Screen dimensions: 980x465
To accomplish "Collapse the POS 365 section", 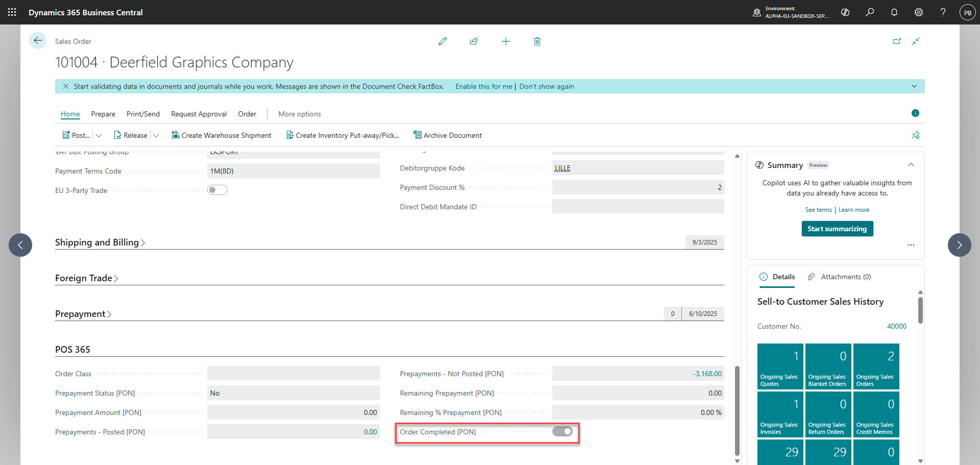I will point(72,350).
